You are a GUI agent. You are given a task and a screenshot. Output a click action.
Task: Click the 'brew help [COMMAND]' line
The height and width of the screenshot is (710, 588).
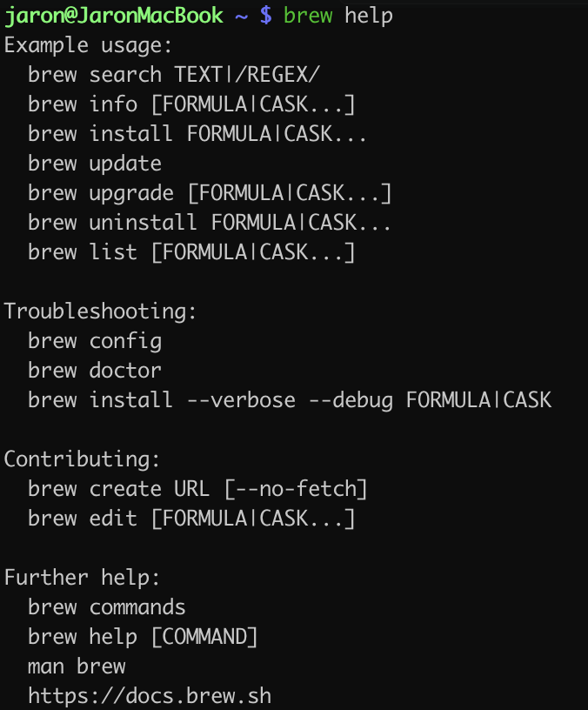click(144, 637)
